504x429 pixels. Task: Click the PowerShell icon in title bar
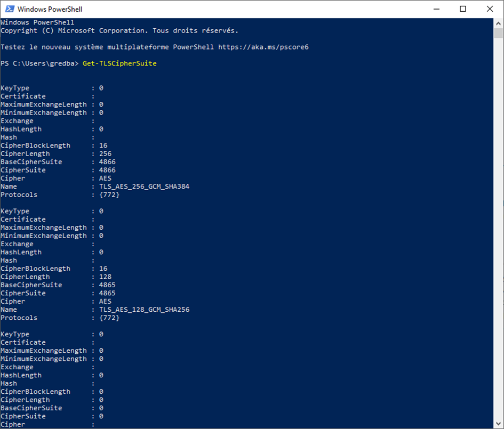10,9
